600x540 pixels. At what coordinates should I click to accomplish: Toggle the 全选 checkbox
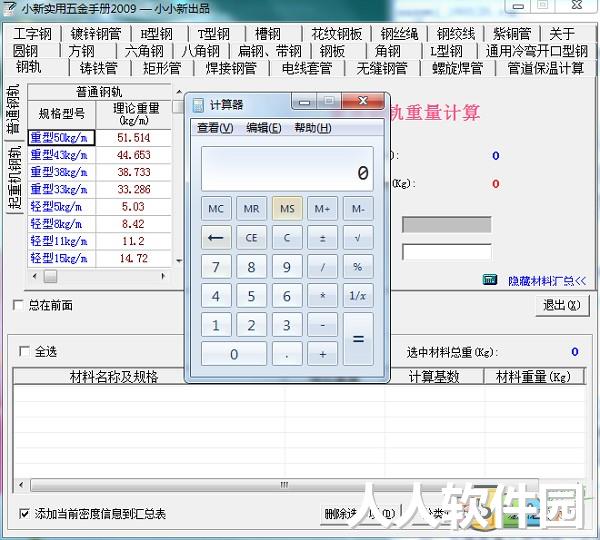coord(24,351)
